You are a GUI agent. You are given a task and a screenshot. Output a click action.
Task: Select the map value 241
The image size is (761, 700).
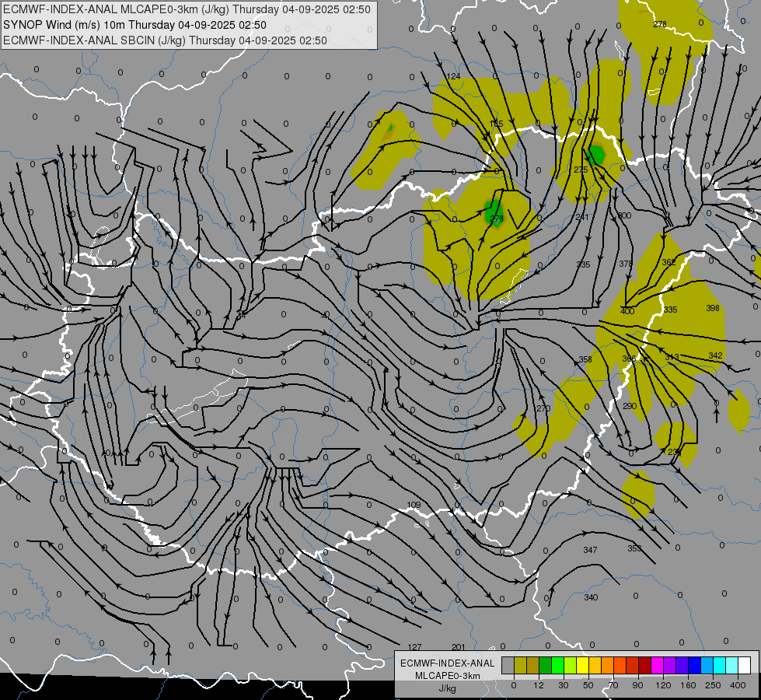coord(582,217)
